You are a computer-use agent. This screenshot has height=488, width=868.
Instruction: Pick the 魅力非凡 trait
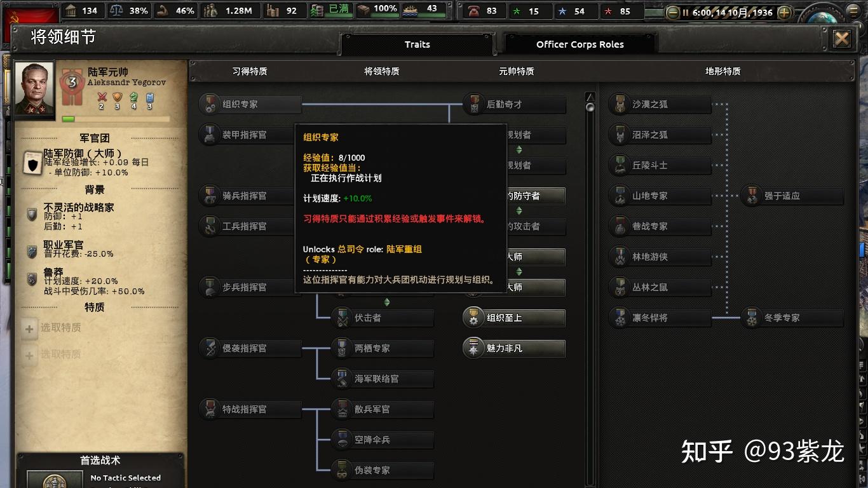(514, 348)
